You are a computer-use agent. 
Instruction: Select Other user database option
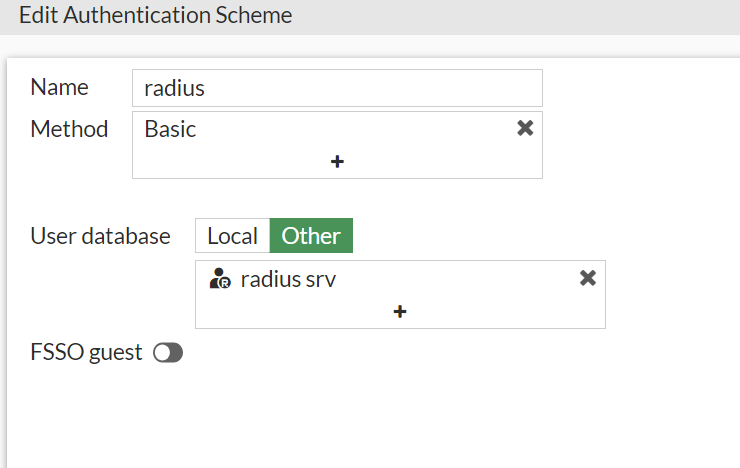click(311, 236)
